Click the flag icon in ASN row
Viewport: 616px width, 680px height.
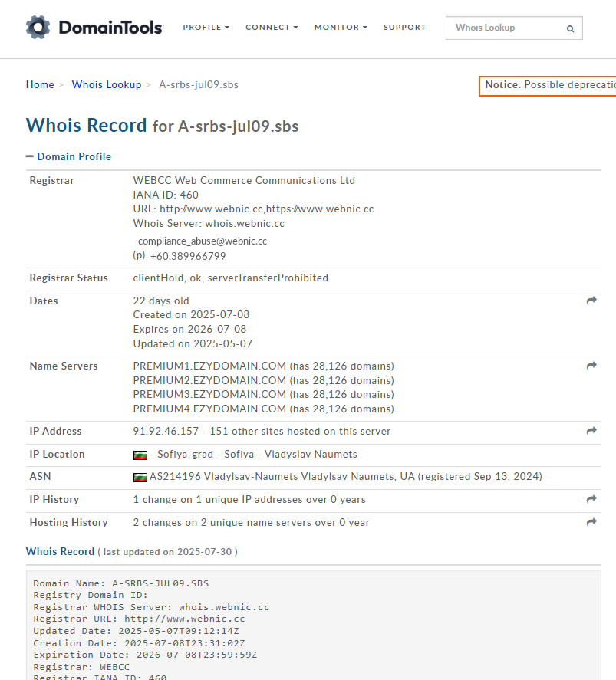[140, 478]
